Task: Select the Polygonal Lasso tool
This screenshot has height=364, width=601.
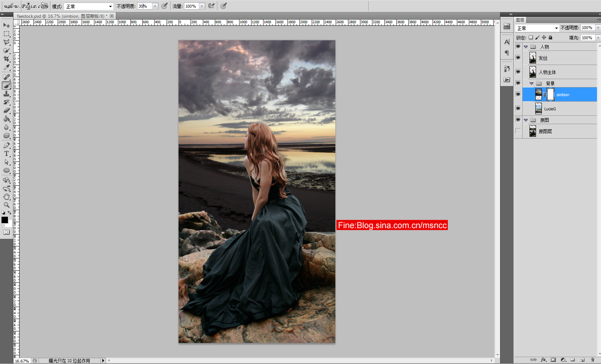Action: coord(7,42)
